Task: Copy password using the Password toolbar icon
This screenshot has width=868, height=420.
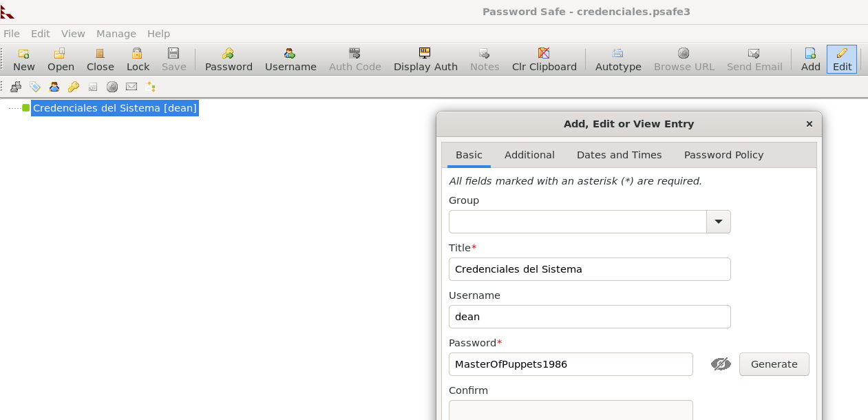Action: (229, 54)
